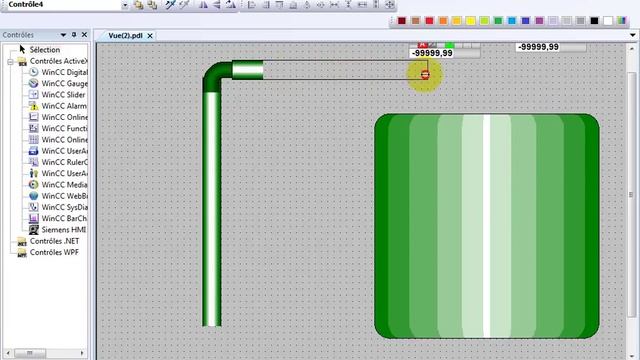Pick the white color swatch
Viewport: 640px width, 360px height.
click(x=608, y=21)
